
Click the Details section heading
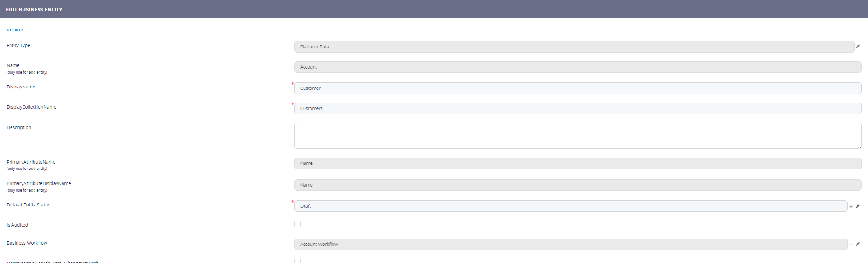point(15,30)
